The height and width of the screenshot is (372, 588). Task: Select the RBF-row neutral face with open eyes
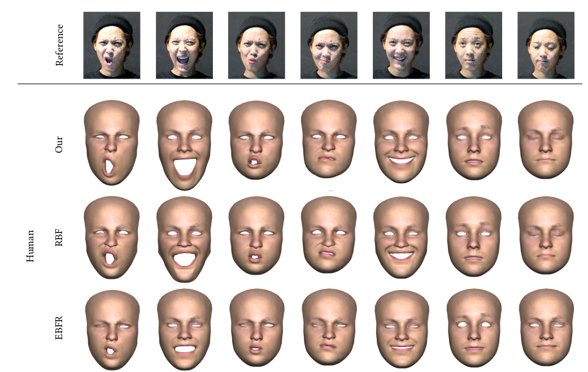coord(474,236)
